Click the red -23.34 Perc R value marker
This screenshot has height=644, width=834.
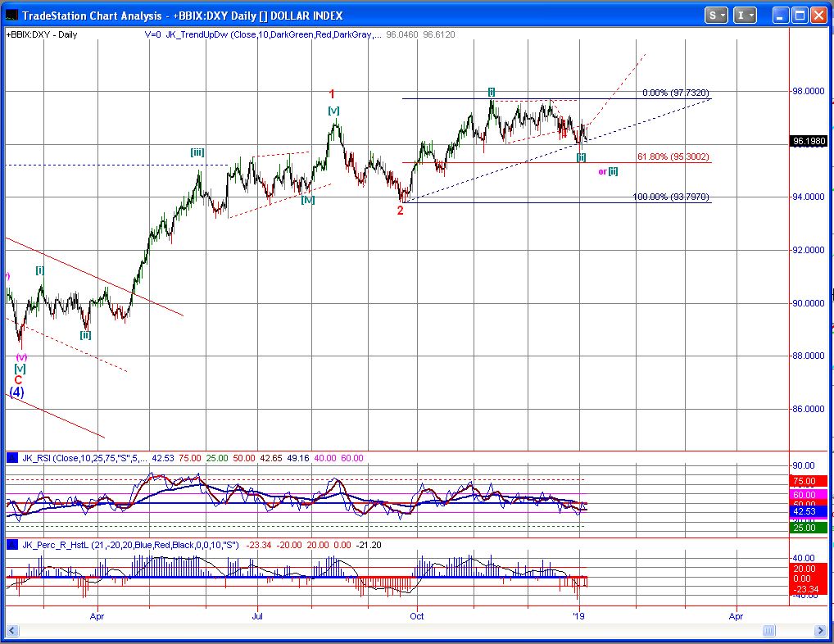[x=809, y=589]
